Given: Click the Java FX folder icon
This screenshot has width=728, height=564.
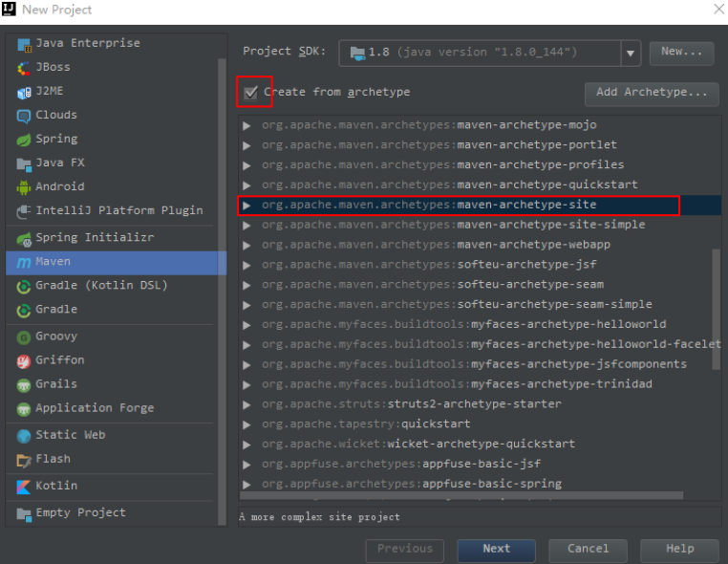Looking at the screenshot, I should coord(24,163).
